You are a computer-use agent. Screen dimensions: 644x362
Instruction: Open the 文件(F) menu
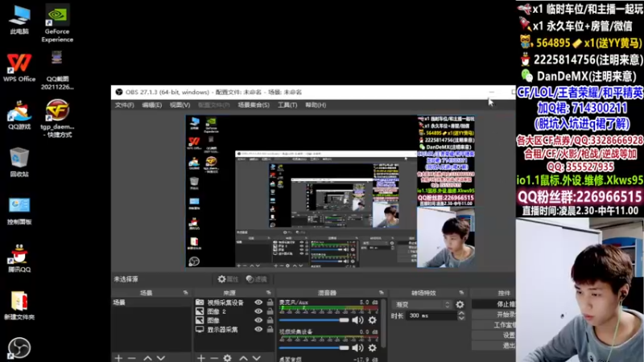pos(125,105)
